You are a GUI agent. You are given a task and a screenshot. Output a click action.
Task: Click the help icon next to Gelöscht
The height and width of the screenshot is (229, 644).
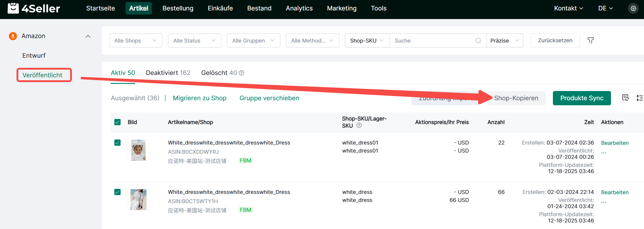pyautogui.click(x=242, y=73)
